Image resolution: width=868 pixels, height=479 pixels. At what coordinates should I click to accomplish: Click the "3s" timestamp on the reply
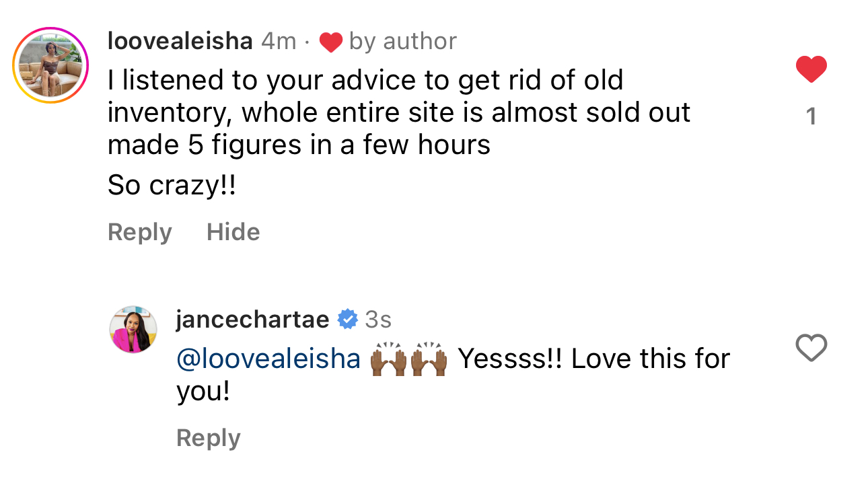tap(378, 319)
